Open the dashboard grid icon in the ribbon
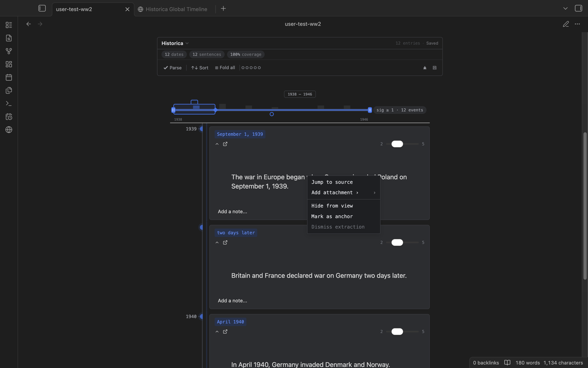Screen dimensions: 588x368 coord(9,64)
